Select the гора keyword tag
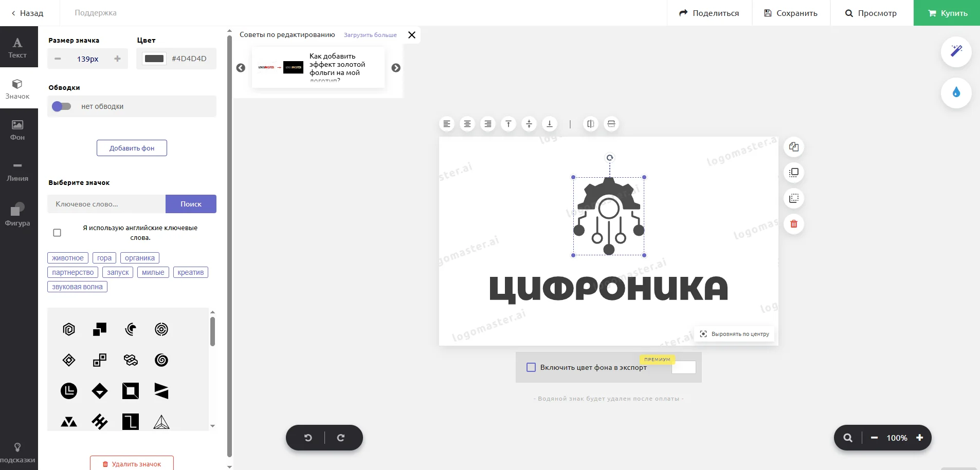 click(x=104, y=258)
